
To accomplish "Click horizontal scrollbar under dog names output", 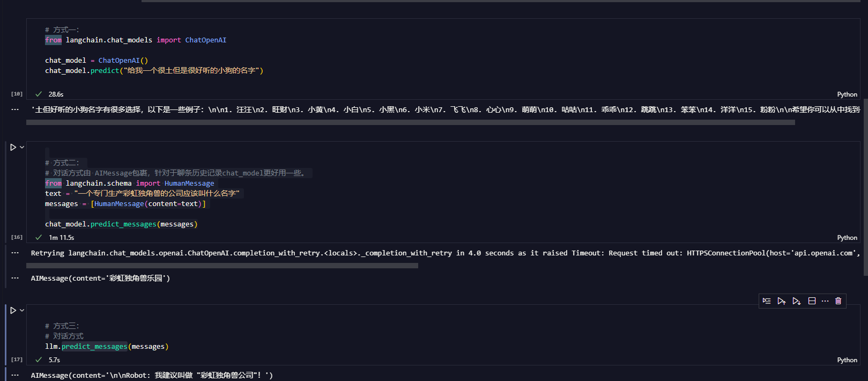I will 411,122.
